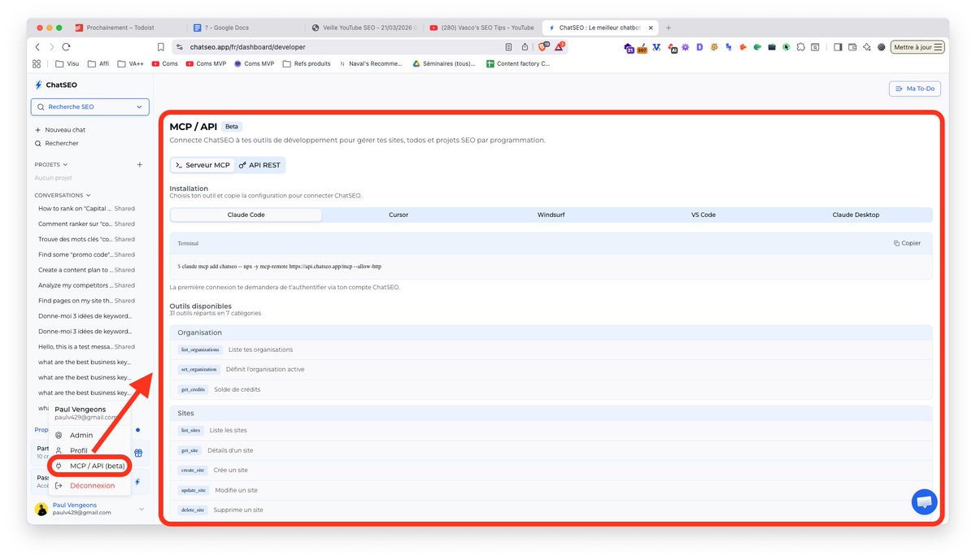Select the Windsurf installation tab

(x=551, y=215)
